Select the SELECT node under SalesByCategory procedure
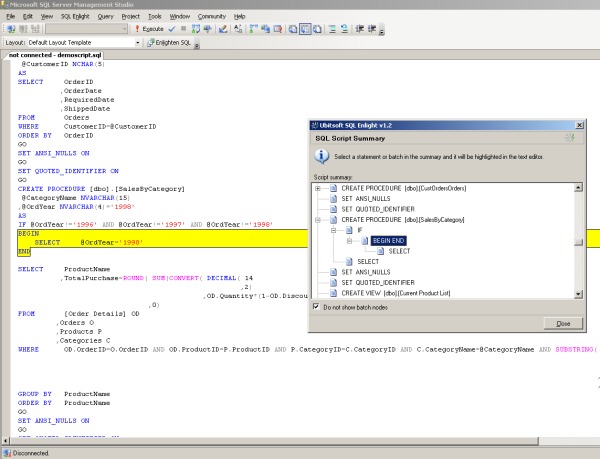Image resolution: width=600 pixels, height=459 pixels. [368, 262]
